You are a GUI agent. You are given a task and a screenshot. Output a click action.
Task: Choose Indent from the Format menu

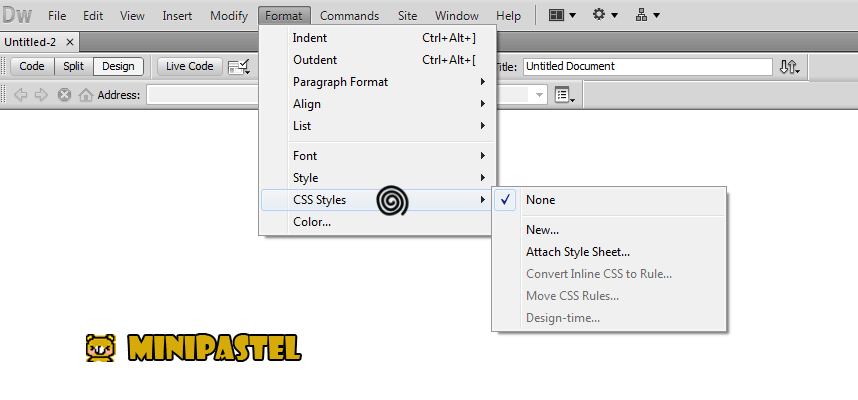[378, 38]
